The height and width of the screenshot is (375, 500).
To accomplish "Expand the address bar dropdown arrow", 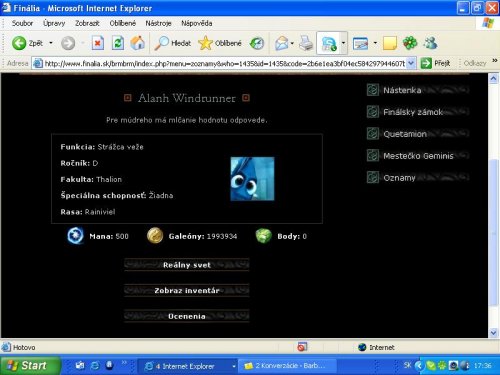I will 411,63.
